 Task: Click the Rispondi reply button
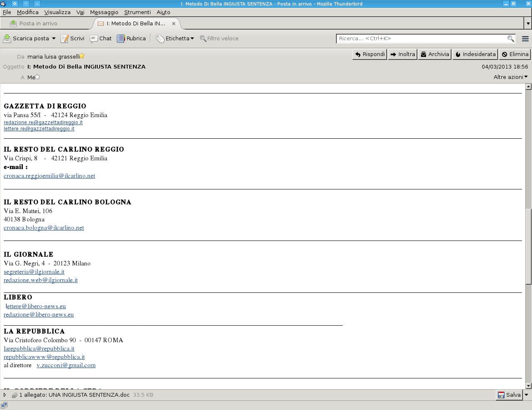point(369,54)
